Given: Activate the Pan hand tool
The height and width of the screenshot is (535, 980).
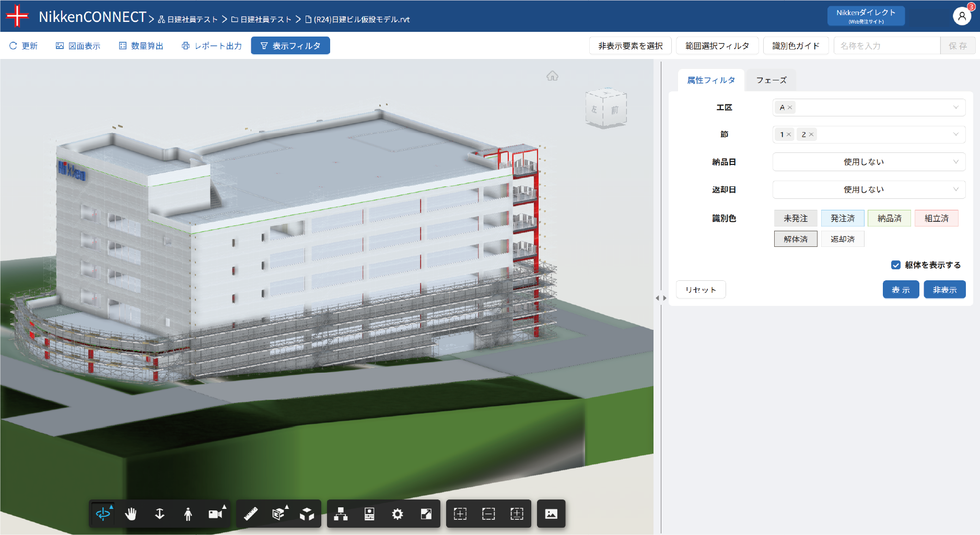Looking at the screenshot, I should [131, 514].
